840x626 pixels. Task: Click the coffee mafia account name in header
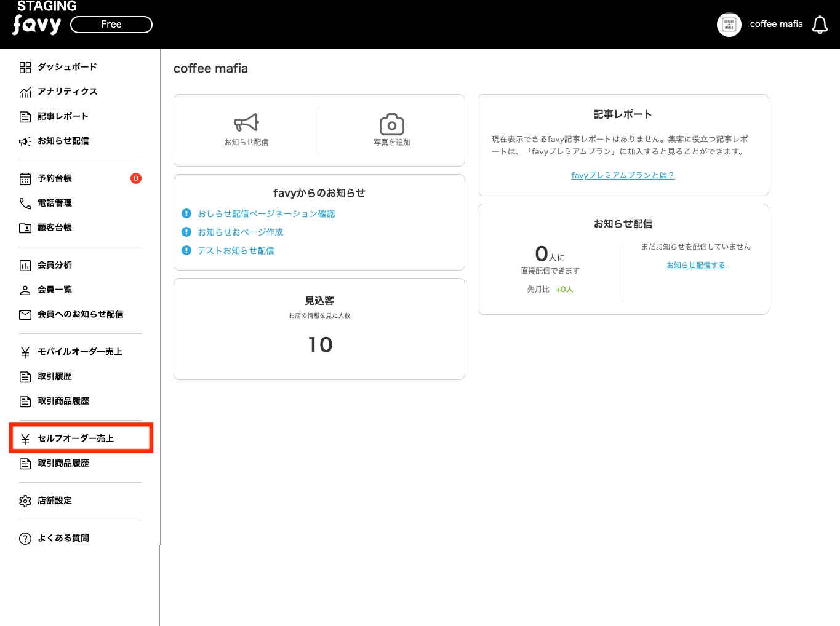[x=777, y=24]
